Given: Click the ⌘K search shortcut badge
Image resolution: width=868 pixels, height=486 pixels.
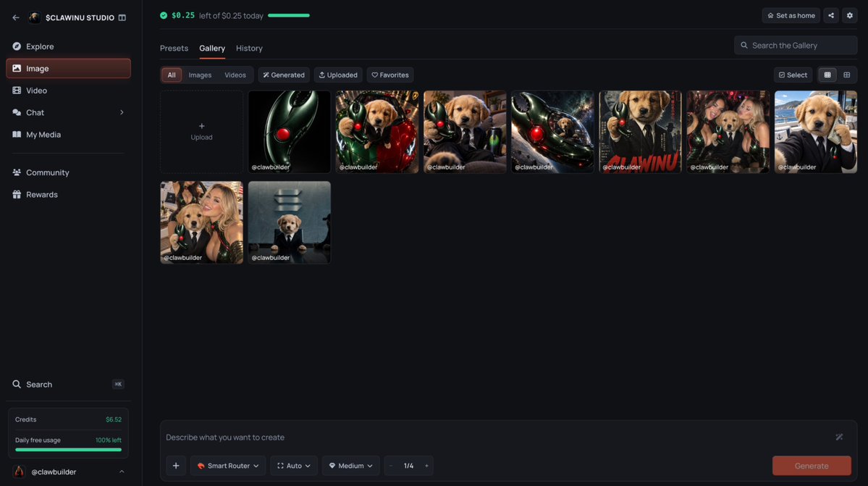Looking at the screenshot, I should pos(118,384).
